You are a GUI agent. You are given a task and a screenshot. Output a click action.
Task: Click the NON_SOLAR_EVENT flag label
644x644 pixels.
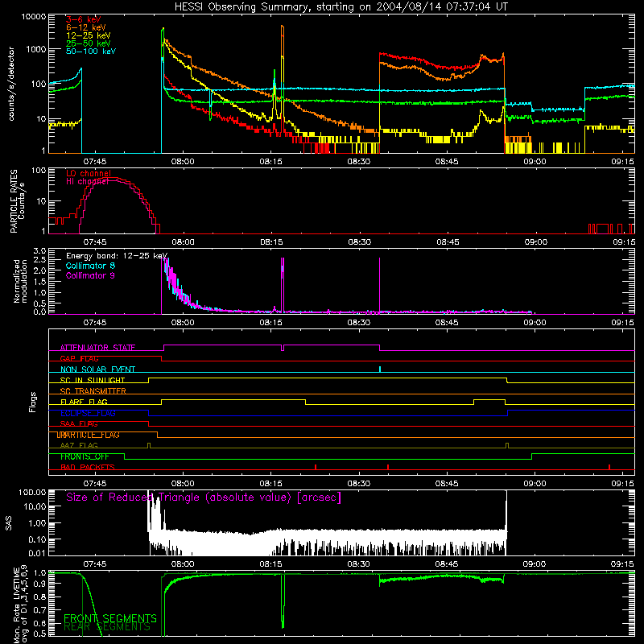click(97, 369)
